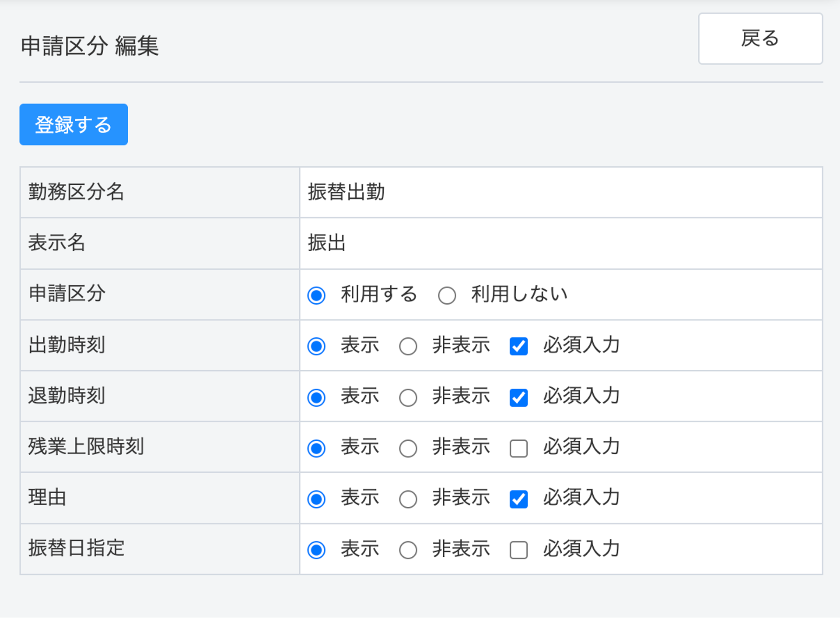Check 必須入力 for 残業上限時刻

518,448
